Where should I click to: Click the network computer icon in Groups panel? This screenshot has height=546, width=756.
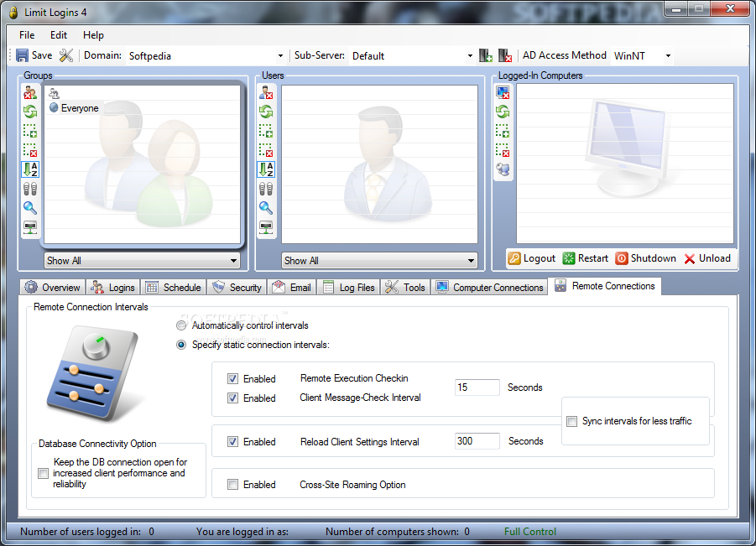pos(30,227)
